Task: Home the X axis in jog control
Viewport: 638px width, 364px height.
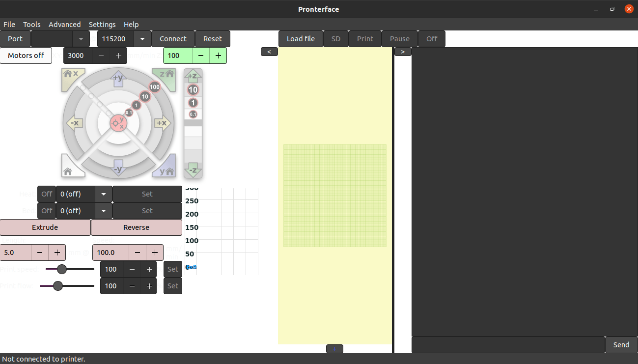Action: (x=71, y=78)
